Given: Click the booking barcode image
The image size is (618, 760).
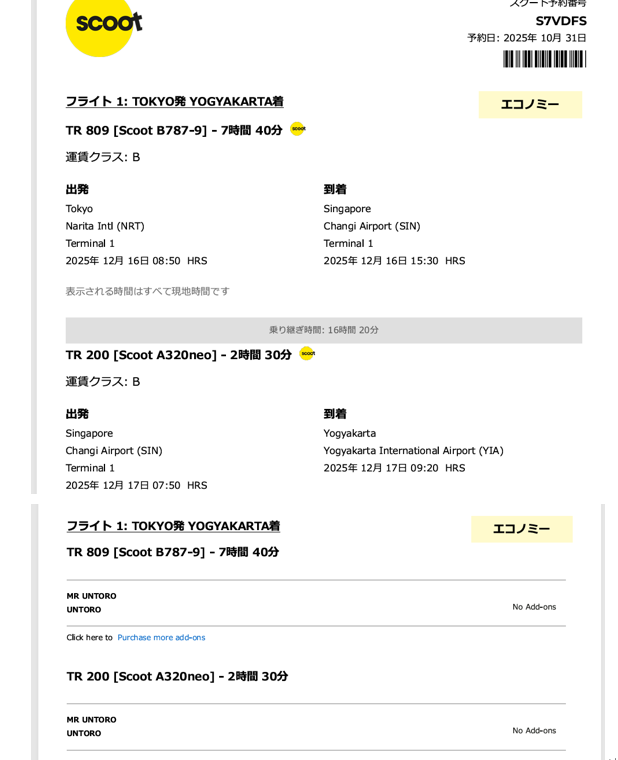Looking at the screenshot, I should point(544,59).
